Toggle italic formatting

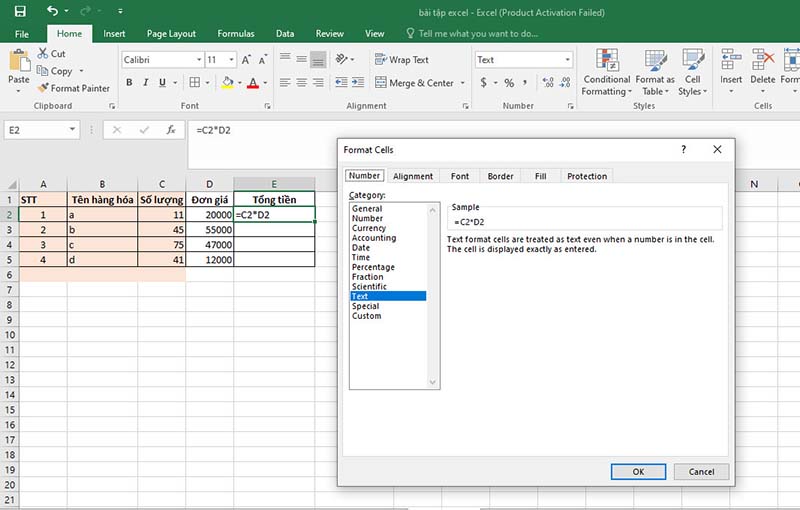145,82
